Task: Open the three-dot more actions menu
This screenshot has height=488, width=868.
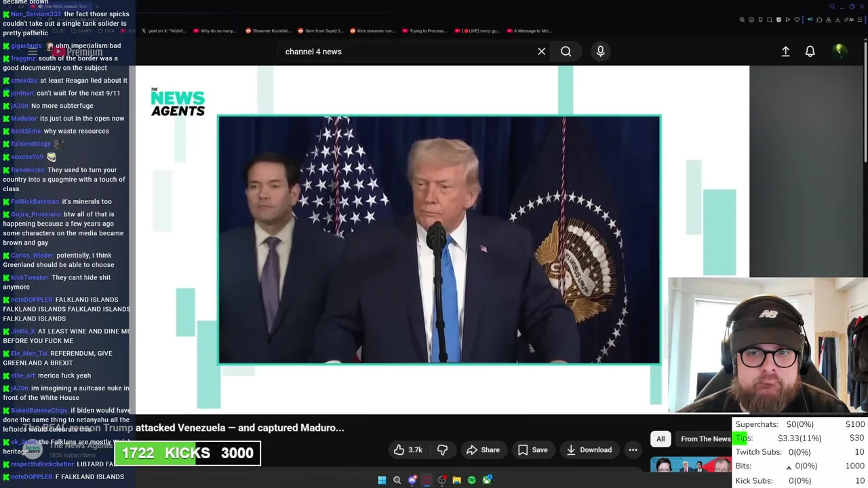Action: [x=633, y=449]
